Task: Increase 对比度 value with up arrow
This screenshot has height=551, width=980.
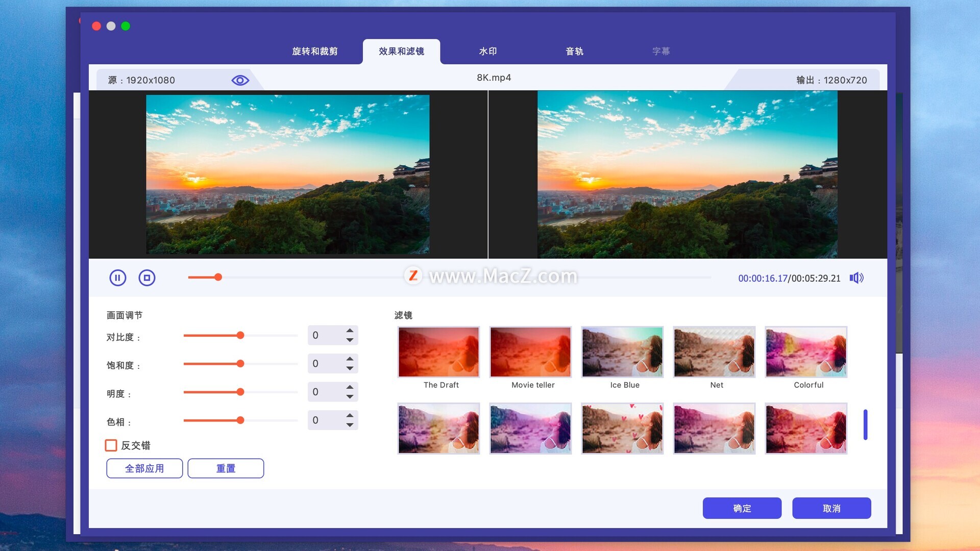Action: [x=350, y=330]
